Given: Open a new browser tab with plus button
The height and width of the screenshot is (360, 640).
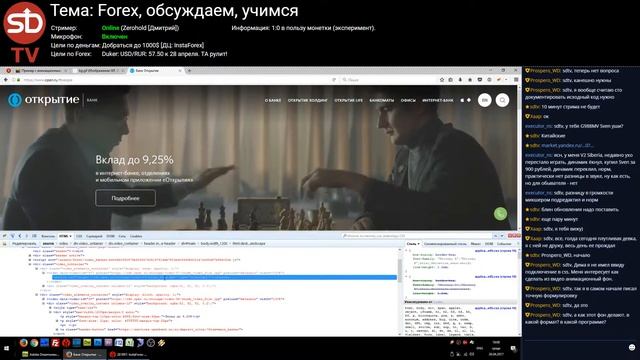Looking at the screenshot, I should click(189, 71).
